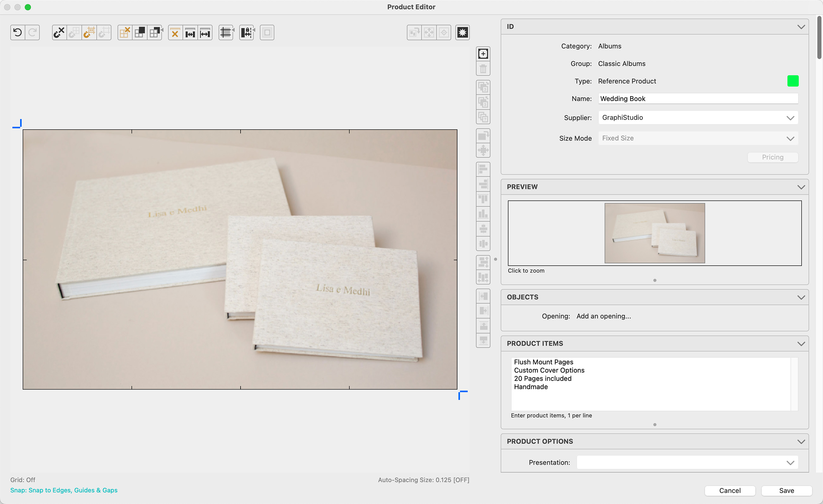Screen dimensions: 823x504
Task: Click the black starburst icon in toolbar
Action: (462, 32)
